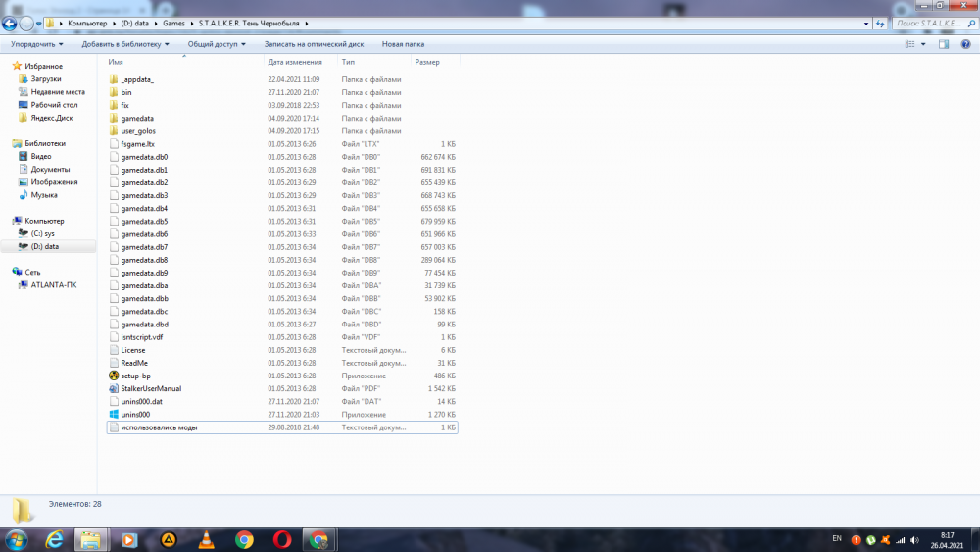The width and height of the screenshot is (980, 552).
Task: Click the EN language indicator
Action: pyautogui.click(x=837, y=538)
